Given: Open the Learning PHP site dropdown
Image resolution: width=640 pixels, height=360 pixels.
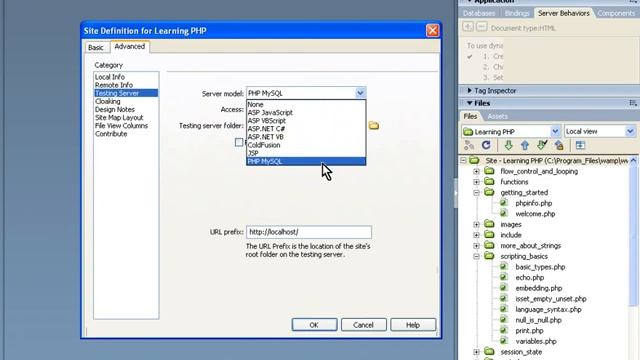Looking at the screenshot, I should coord(555,131).
